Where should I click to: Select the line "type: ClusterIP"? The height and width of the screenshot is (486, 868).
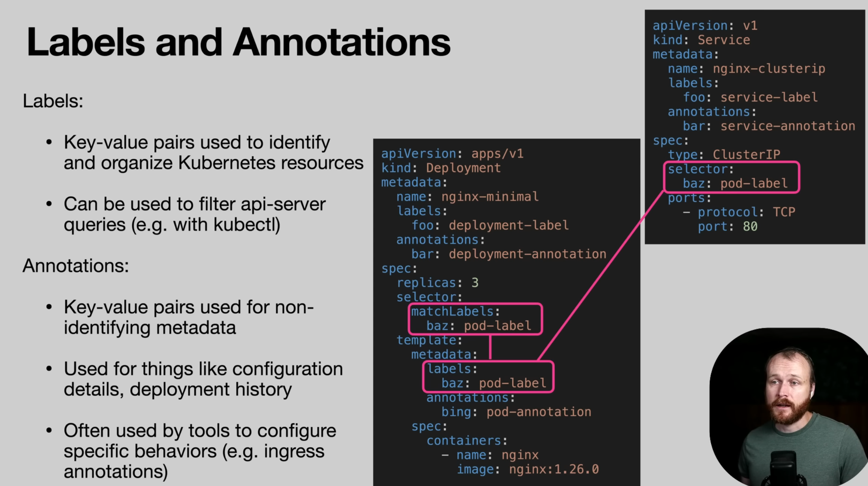(724, 154)
